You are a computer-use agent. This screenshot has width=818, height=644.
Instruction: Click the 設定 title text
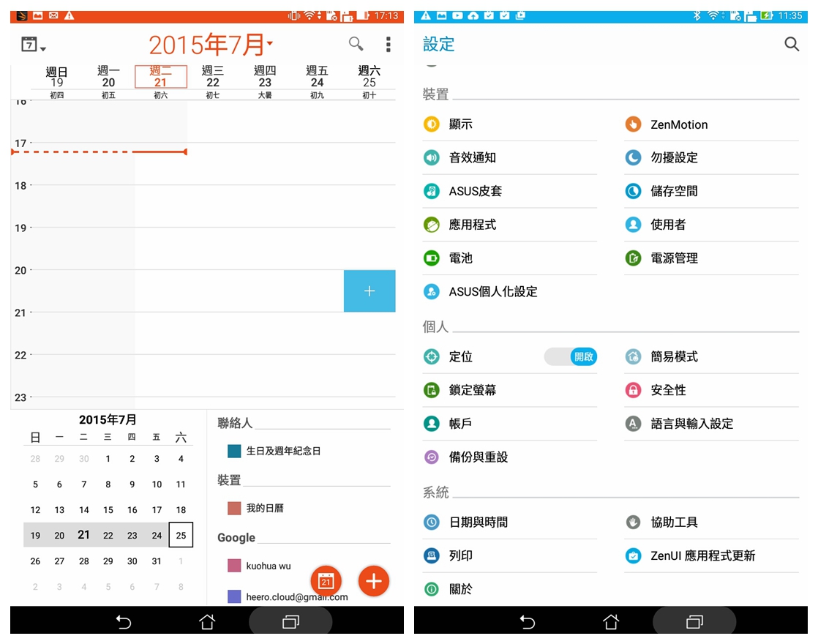[439, 45]
